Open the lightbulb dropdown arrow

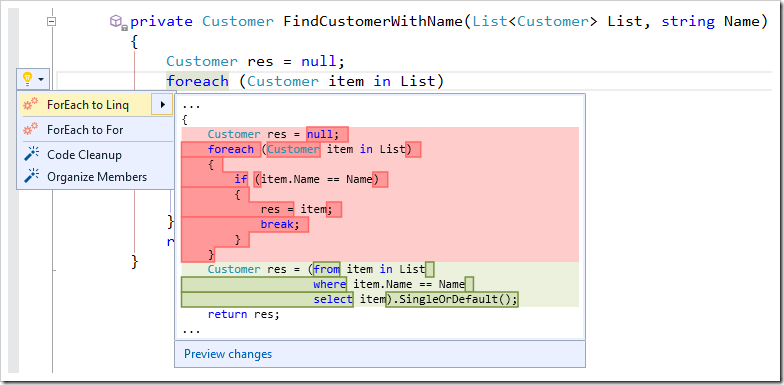[x=42, y=79]
